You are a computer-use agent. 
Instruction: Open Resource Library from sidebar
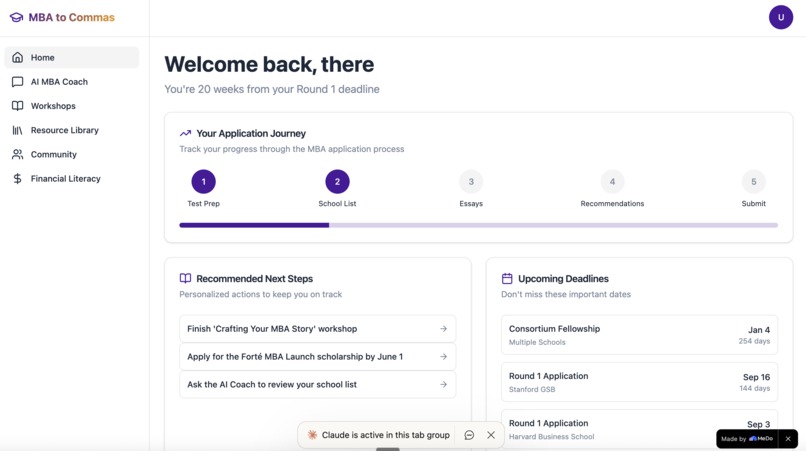click(72, 130)
